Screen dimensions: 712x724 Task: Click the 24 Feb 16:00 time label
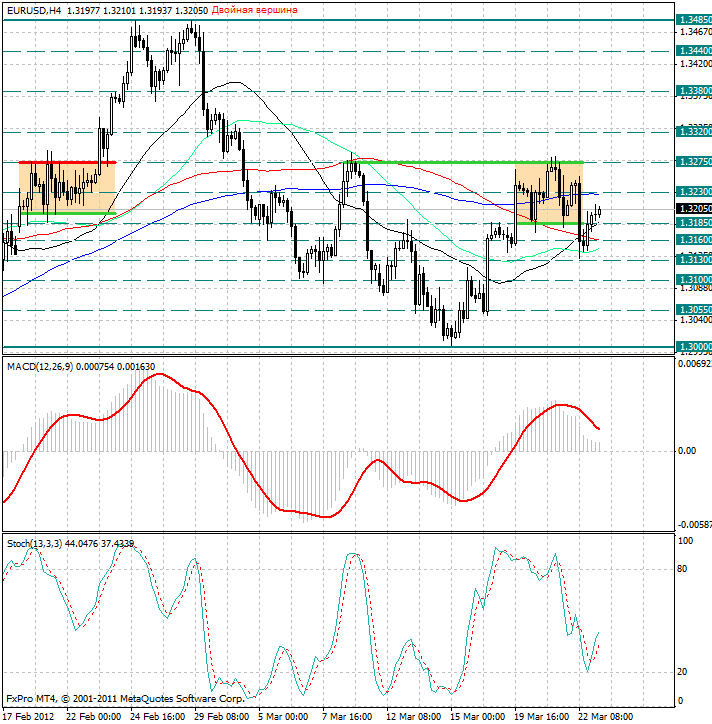[x=158, y=717]
